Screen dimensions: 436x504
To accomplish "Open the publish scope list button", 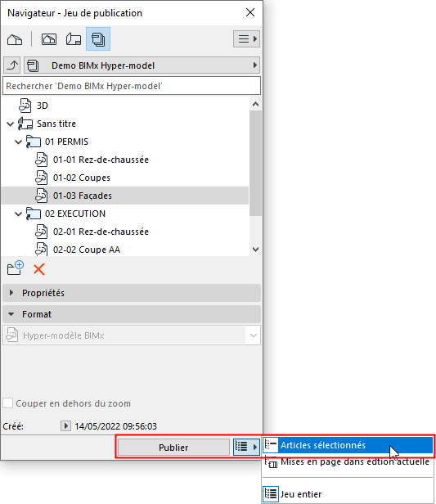I will [x=246, y=447].
